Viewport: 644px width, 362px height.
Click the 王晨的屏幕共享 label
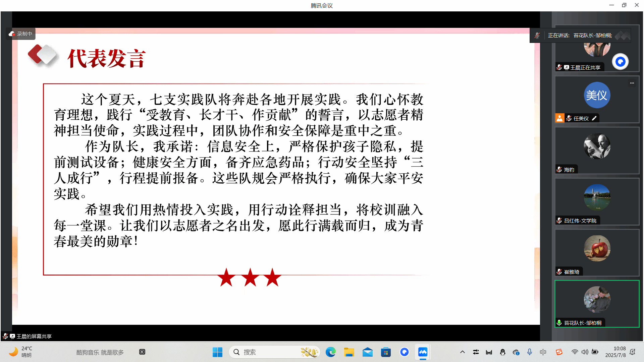34,336
